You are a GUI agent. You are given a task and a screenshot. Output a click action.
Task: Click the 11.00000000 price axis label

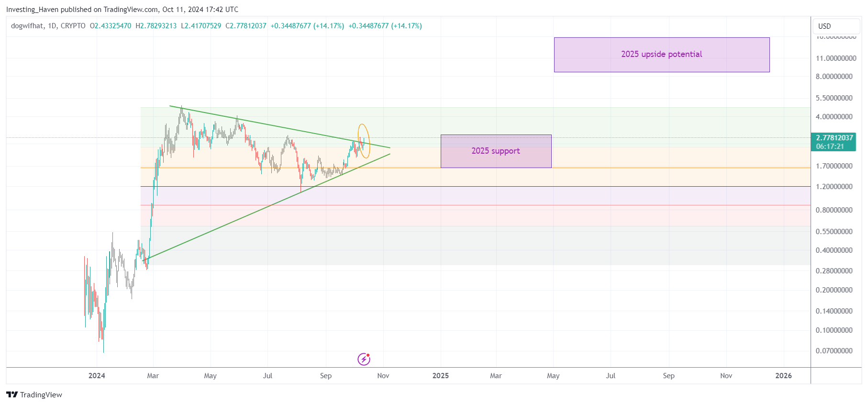coord(836,58)
